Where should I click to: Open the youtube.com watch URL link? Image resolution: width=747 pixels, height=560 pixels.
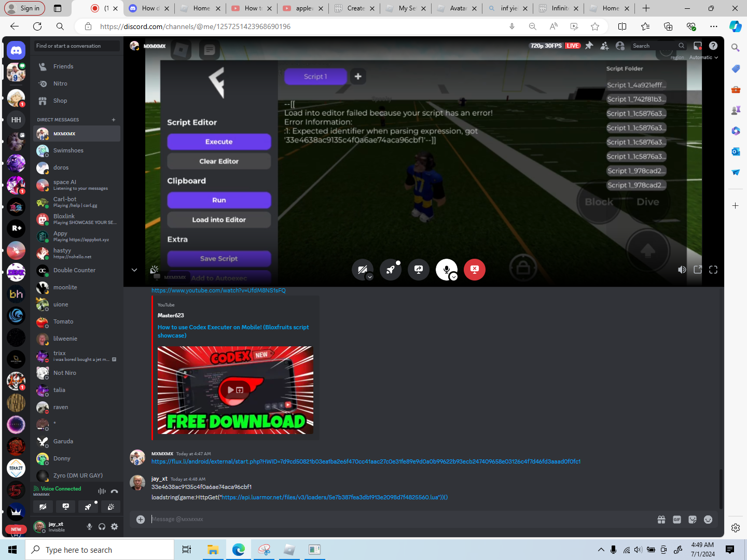coord(218,290)
